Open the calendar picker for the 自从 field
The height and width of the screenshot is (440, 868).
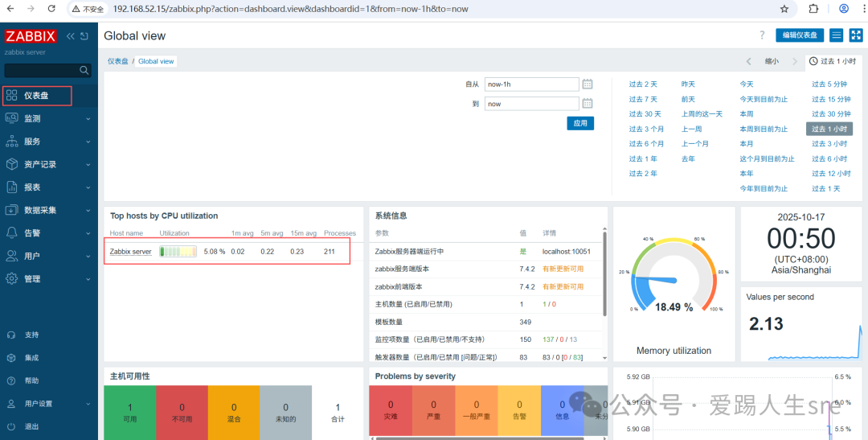click(x=587, y=84)
